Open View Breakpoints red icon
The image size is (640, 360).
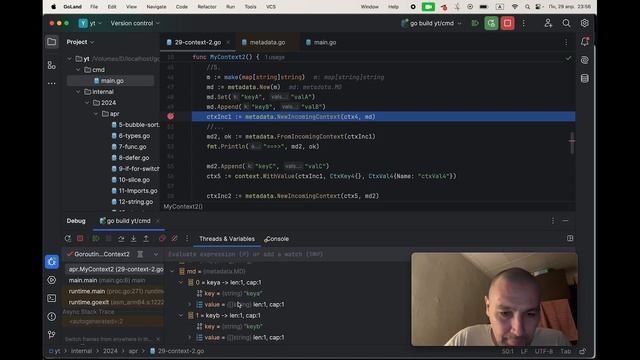(162, 238)
